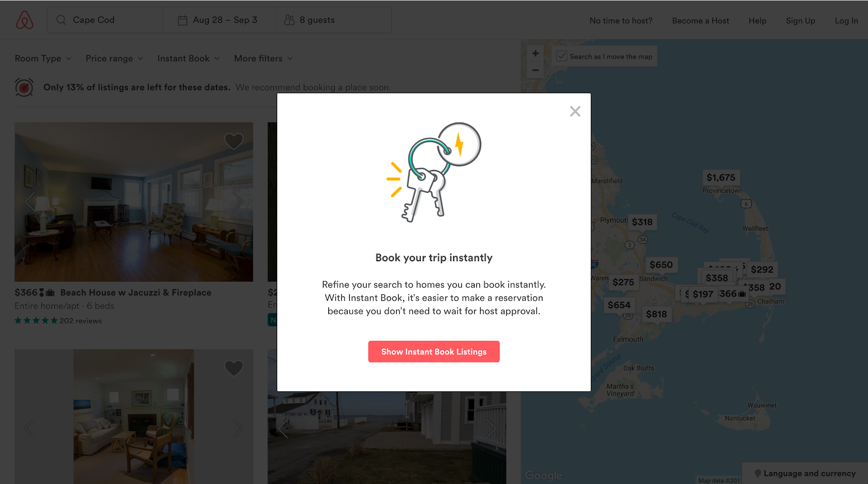Viewport: 868px width, 484px height.
Task: Open Language and currency settings
Action: [x=805, y=473]
